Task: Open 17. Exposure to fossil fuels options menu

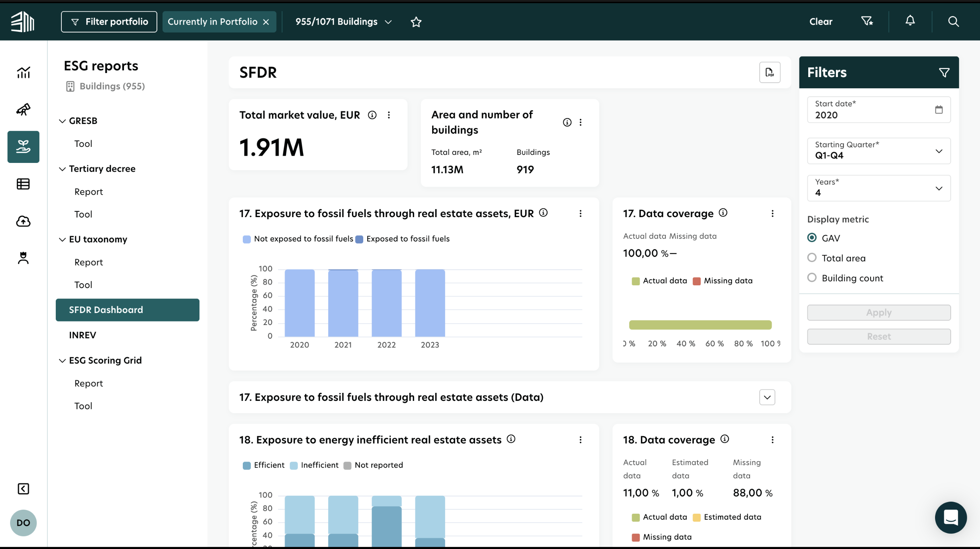Action: 581,213
